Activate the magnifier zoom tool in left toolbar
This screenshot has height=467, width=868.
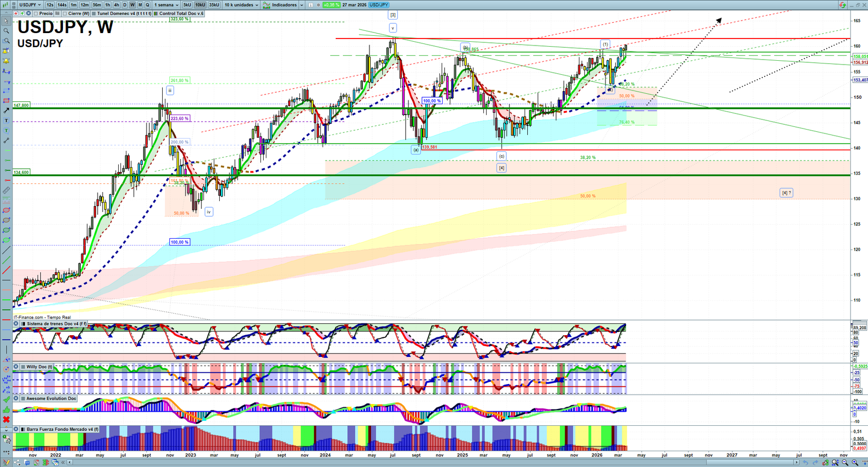coord(6,31)
